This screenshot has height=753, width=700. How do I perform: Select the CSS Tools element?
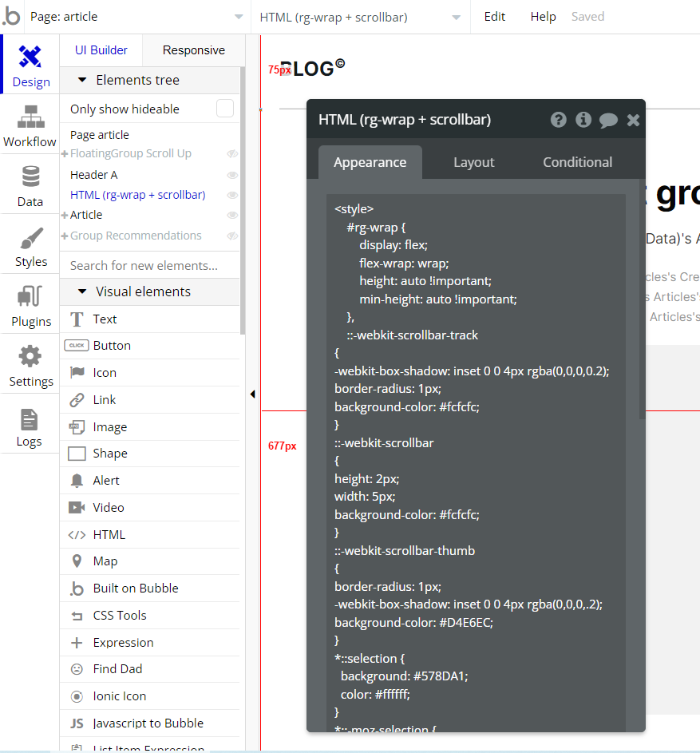pos(150,615)
